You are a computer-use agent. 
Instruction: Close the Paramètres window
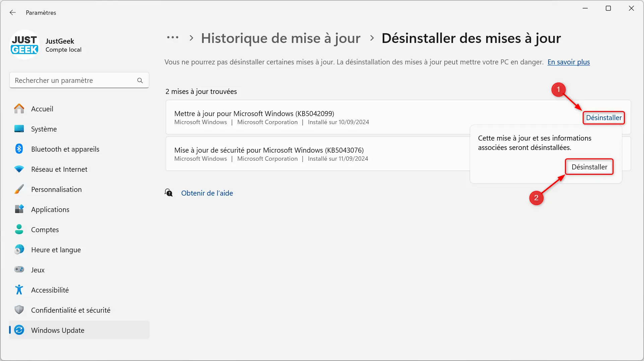coord(631,8)
